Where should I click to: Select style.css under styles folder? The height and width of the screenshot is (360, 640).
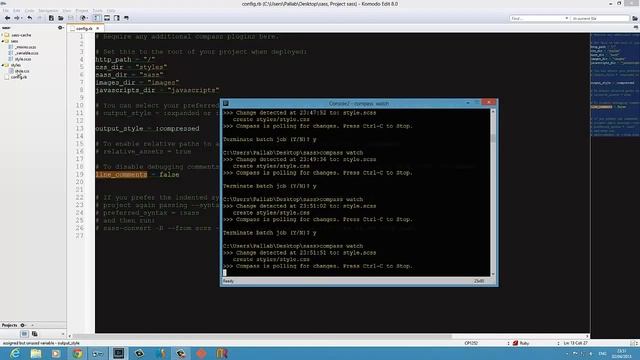22,71
